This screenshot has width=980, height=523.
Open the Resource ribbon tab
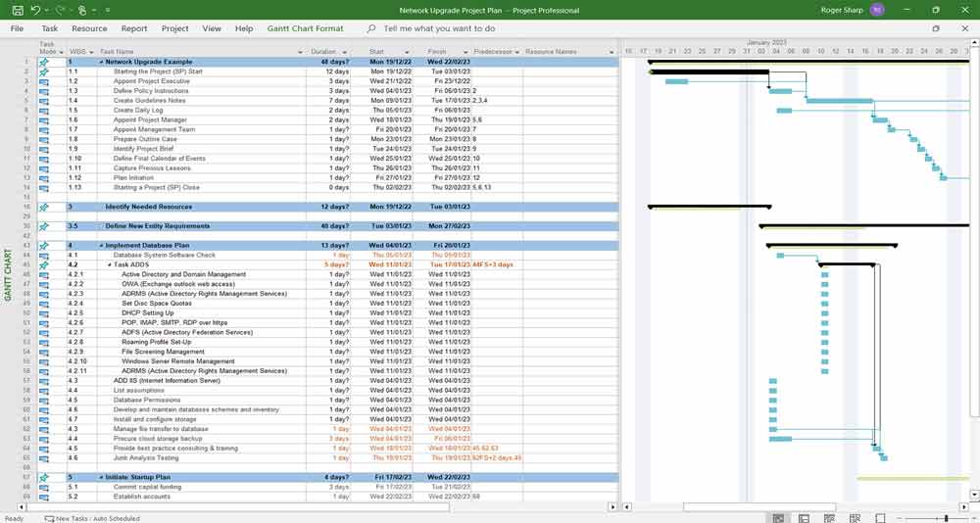89,28
